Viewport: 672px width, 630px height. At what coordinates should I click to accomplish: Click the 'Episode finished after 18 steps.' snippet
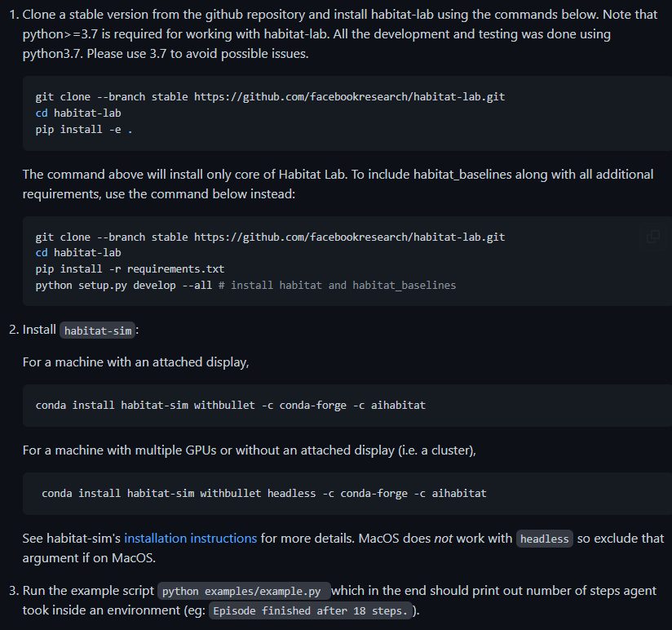coord(311,611)
